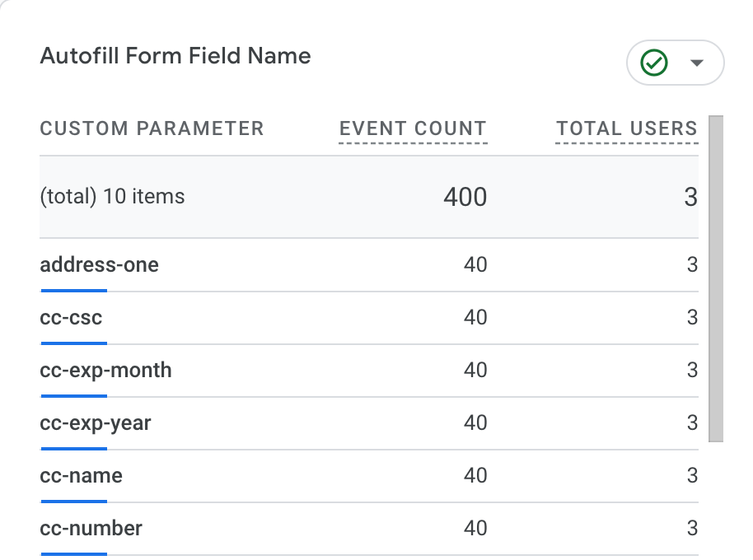Select the cc-exp-year parameter row
This screenshot has height=560, width=753.
96,423
